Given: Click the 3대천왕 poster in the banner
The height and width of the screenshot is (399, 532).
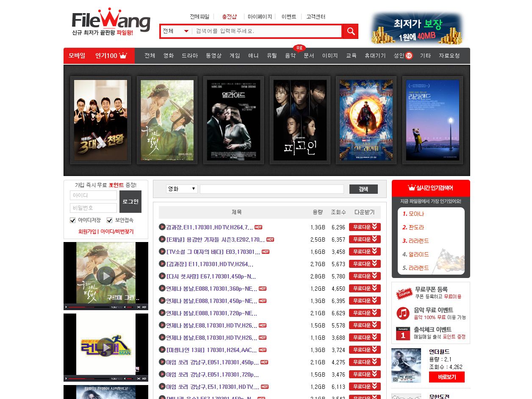Looking at the screenshot, I should (100, 120).
